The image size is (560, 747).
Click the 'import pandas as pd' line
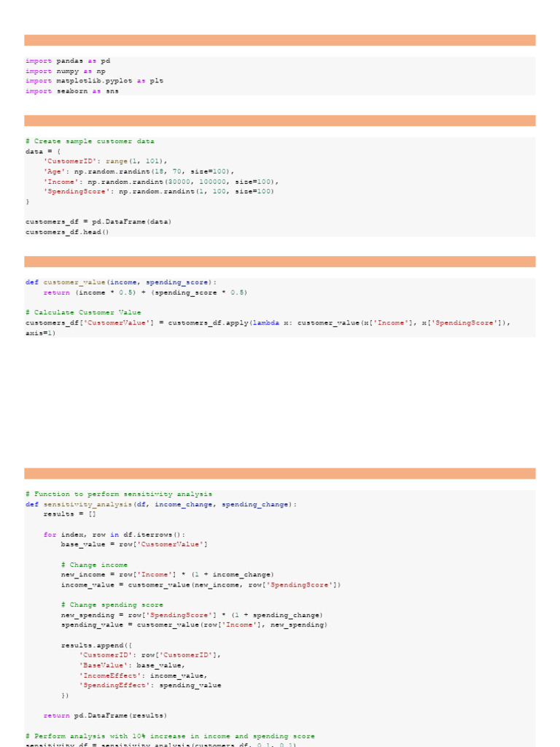[68, 61]
